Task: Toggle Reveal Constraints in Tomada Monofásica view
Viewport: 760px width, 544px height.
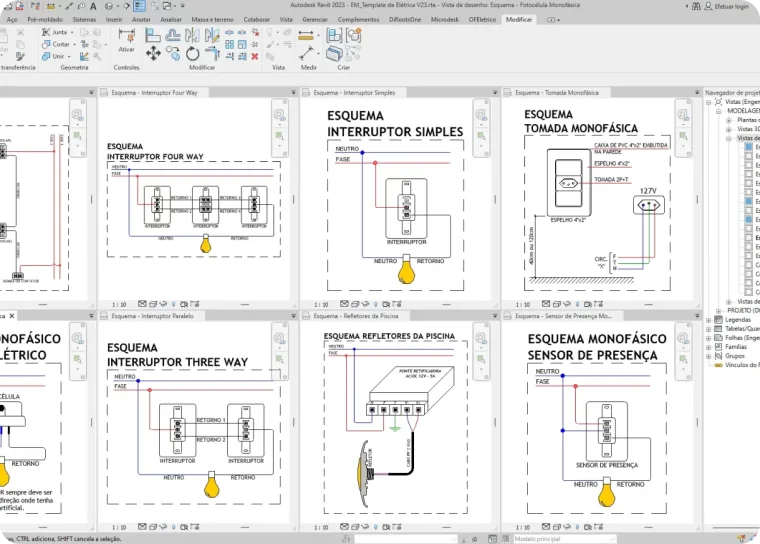Action: 599,304
